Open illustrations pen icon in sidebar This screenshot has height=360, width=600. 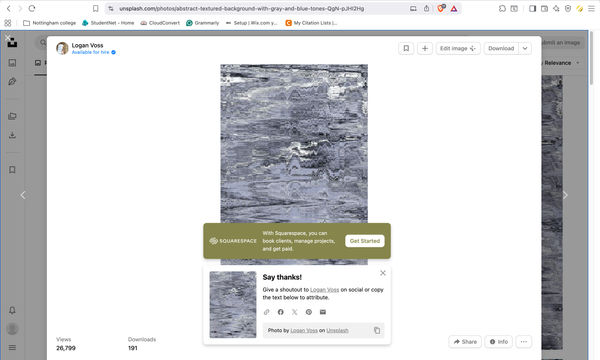tap(12, 81)
